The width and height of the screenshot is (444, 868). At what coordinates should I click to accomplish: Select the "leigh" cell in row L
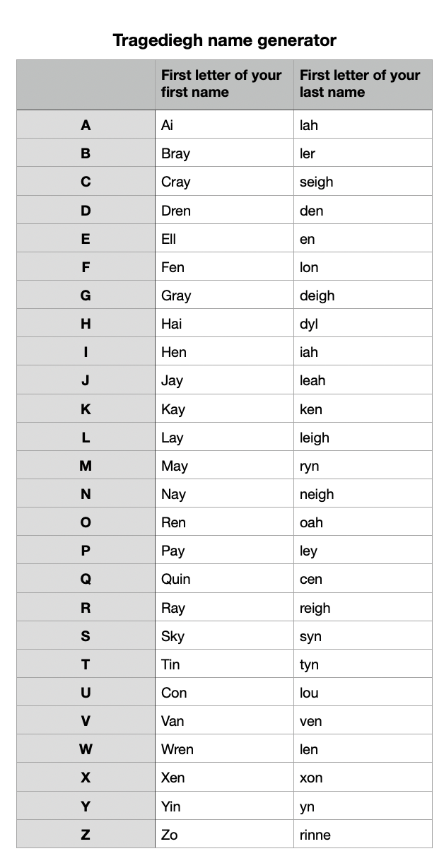[314, 438]
